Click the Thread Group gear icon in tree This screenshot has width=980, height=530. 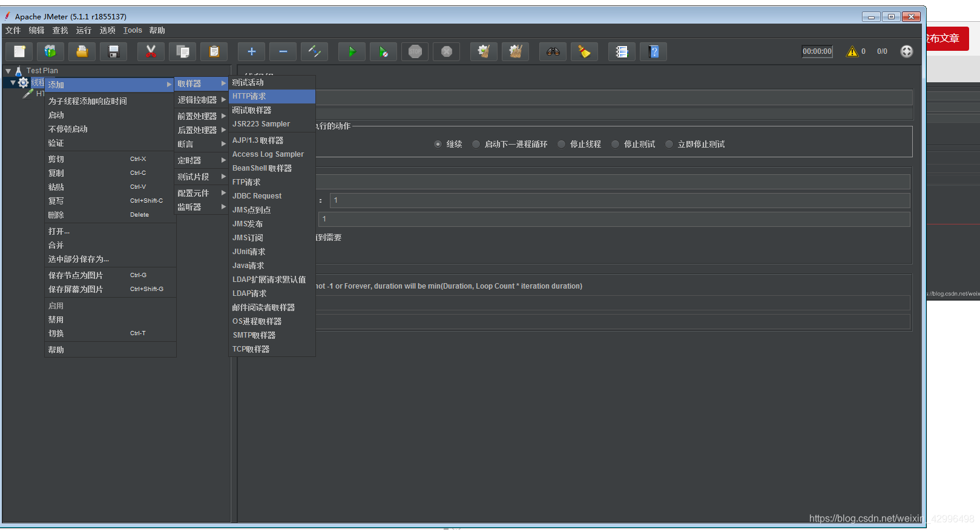tap(24, 83)
